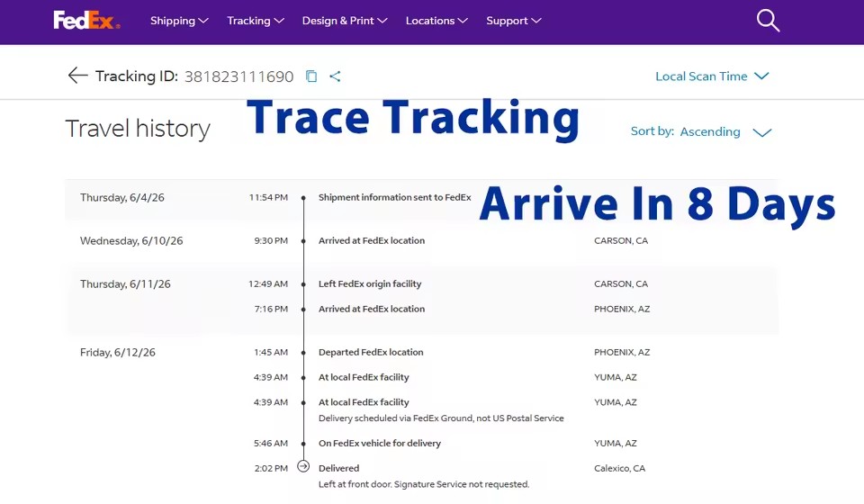Click Arrived at FedEx location 9:30 PM entry
The height and width of the screenshot is (504, 864).
click(372, 240)
